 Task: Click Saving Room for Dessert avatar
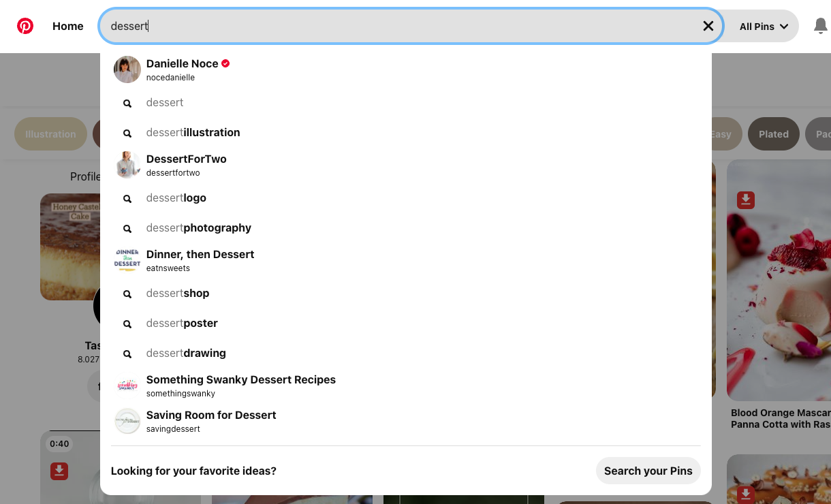pos(127,421)
